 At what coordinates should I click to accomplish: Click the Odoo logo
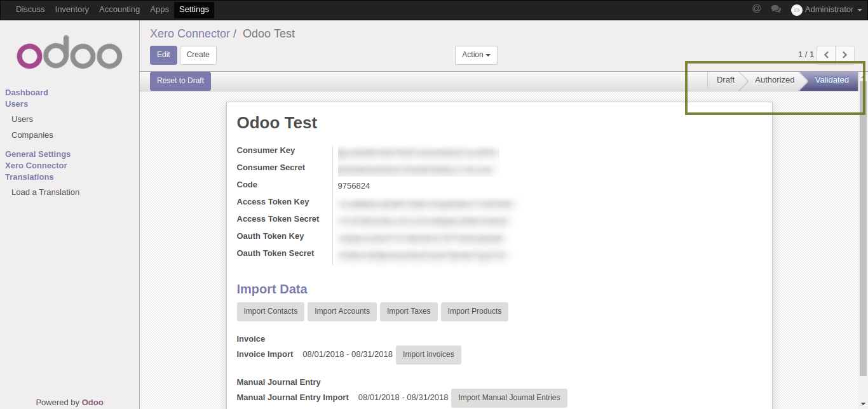coord(69,53)
